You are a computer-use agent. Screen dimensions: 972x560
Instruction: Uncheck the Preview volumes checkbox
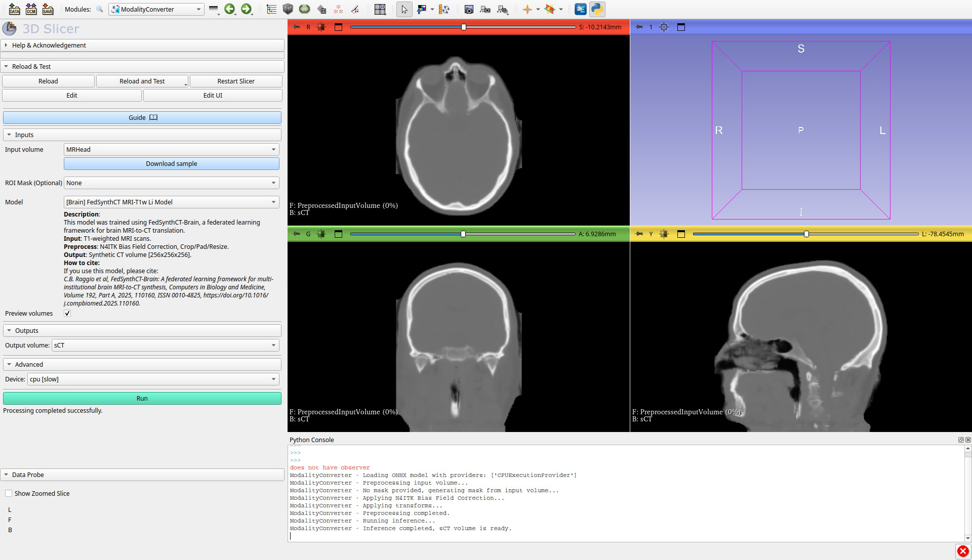pos(67,313)
